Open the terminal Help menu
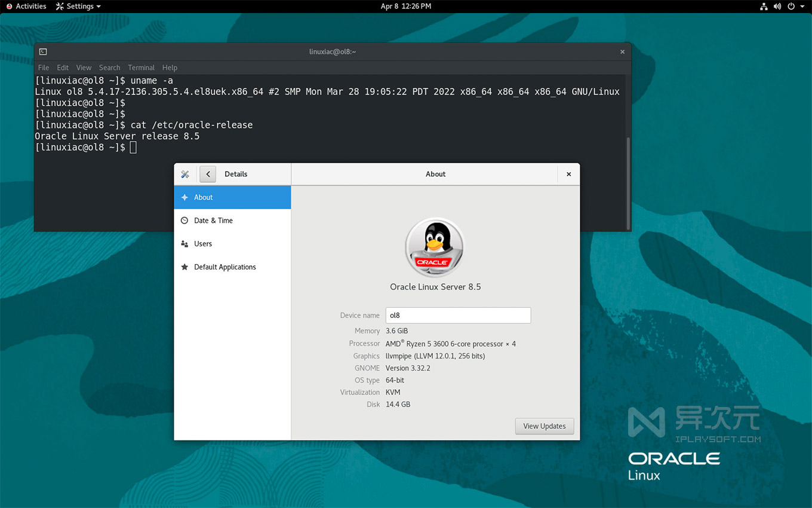Screen dimensions: 812x508 coord(170,68)
